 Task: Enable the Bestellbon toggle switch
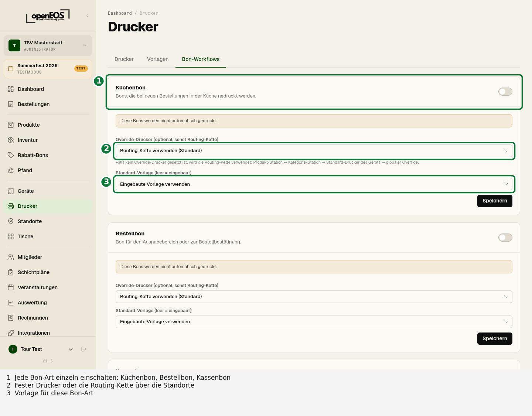(505, 238)
